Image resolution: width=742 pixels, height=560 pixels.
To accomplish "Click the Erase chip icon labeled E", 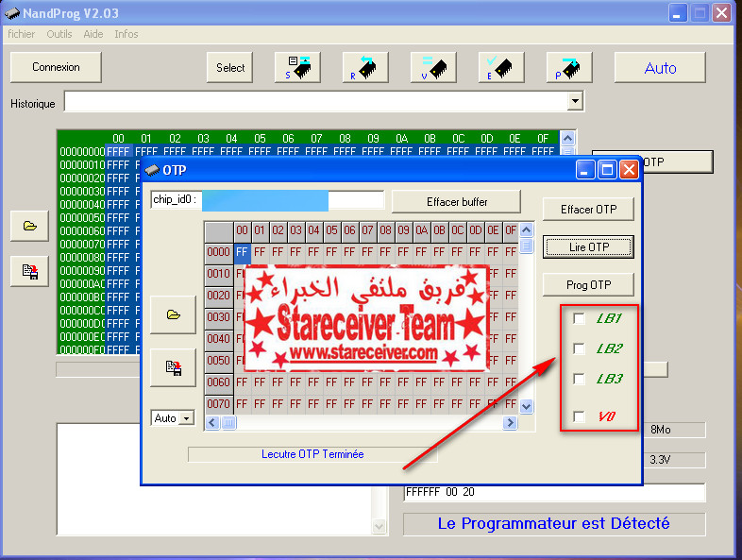I will click(501, 67).
